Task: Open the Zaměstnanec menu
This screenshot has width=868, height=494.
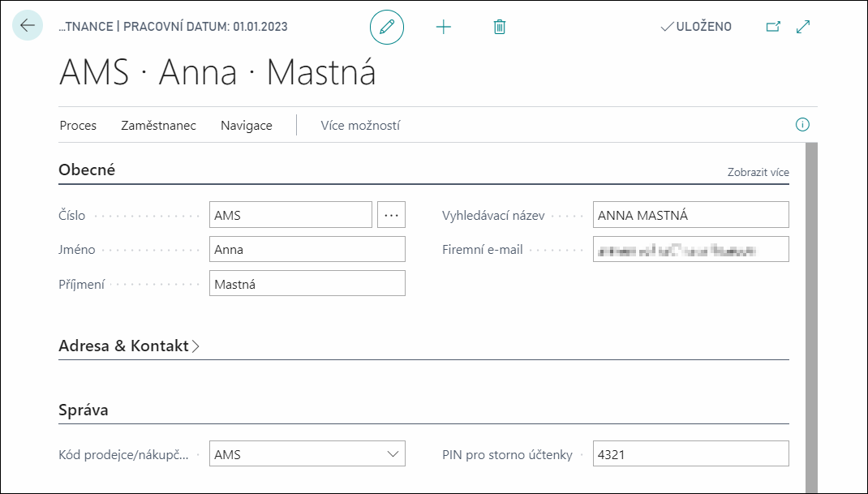Action: (x=158, y=126)
